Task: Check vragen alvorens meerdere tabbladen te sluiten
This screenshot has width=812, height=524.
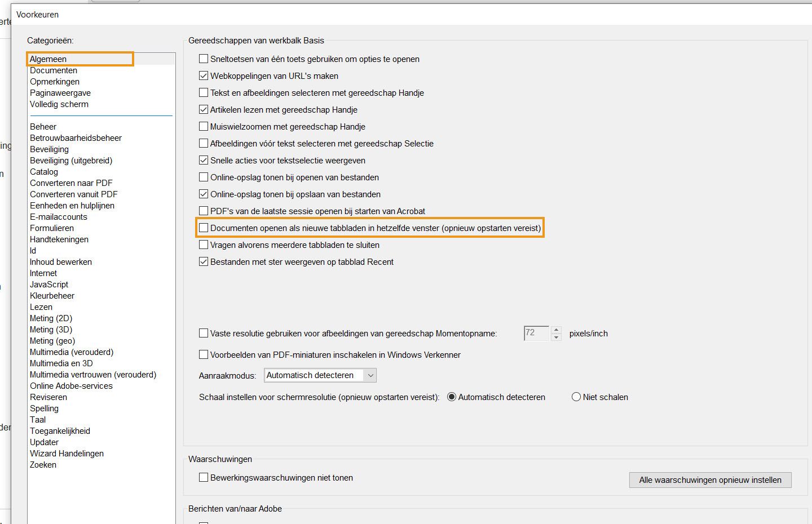Action: click(x=204, y=245)
